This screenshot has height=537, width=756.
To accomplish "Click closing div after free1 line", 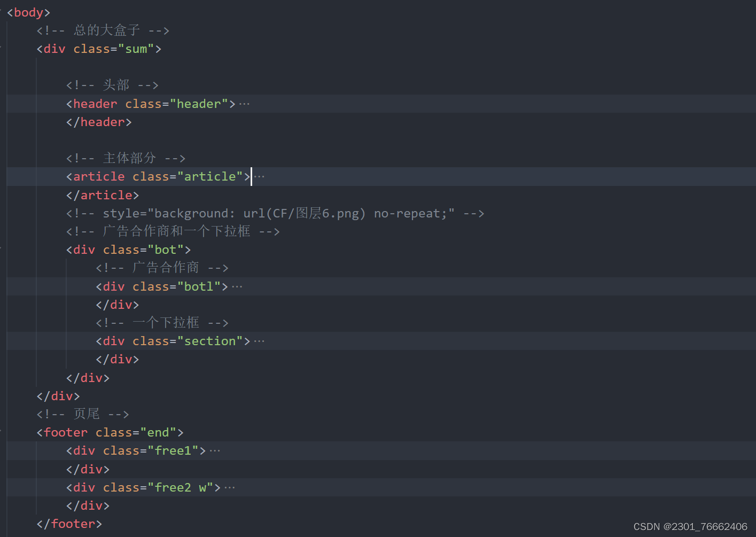I will [x=88, y=470].
